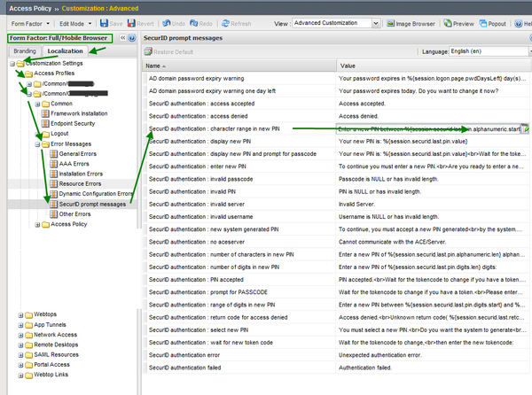
Task: Open the Language selection dropdown
Action: (x=489, y=51)
